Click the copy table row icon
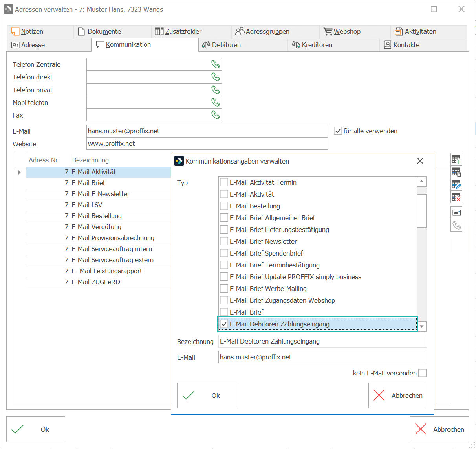This screenshot has width=476, height=449. click(456, 172)
